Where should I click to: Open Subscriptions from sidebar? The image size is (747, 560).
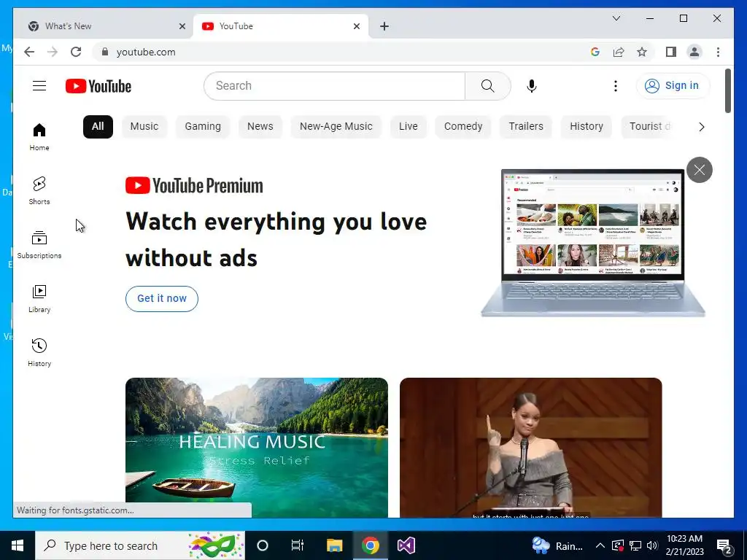tap(39, 245)
